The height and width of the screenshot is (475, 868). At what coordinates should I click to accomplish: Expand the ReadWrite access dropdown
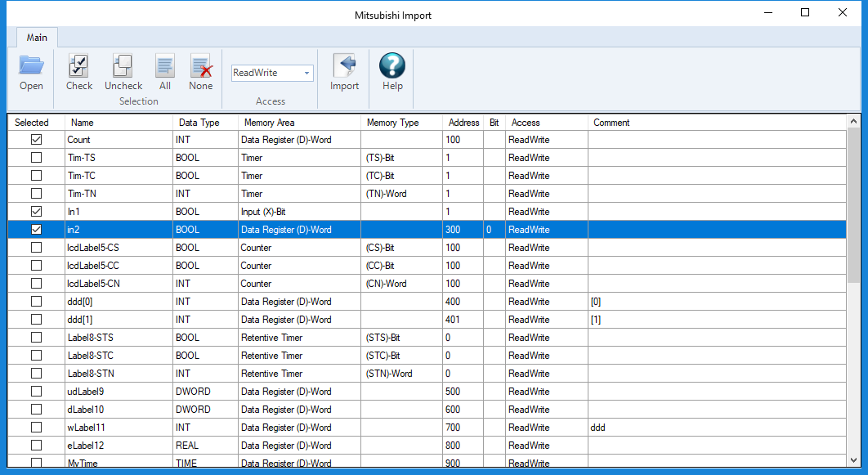coord(306,73)
